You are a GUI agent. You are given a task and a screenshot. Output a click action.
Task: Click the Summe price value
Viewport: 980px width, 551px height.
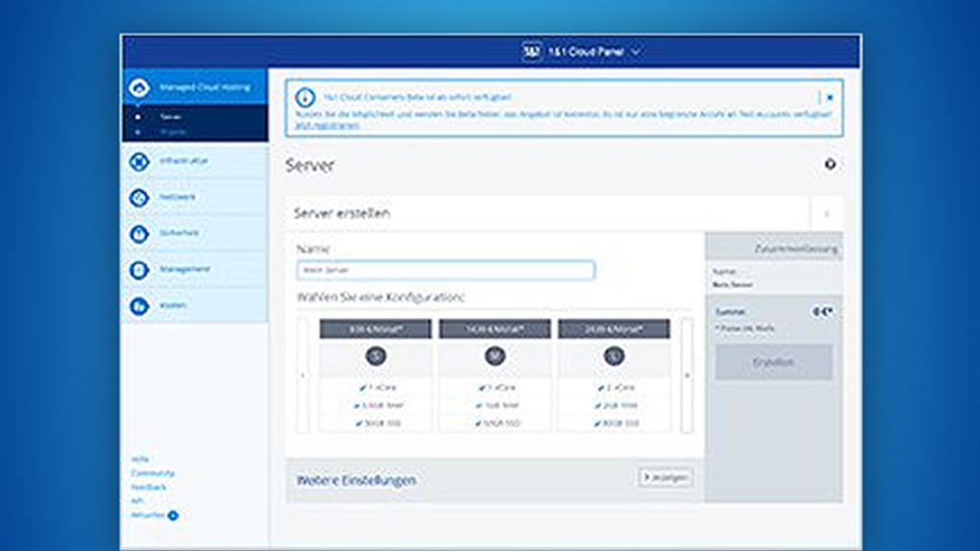pos(822,311)
